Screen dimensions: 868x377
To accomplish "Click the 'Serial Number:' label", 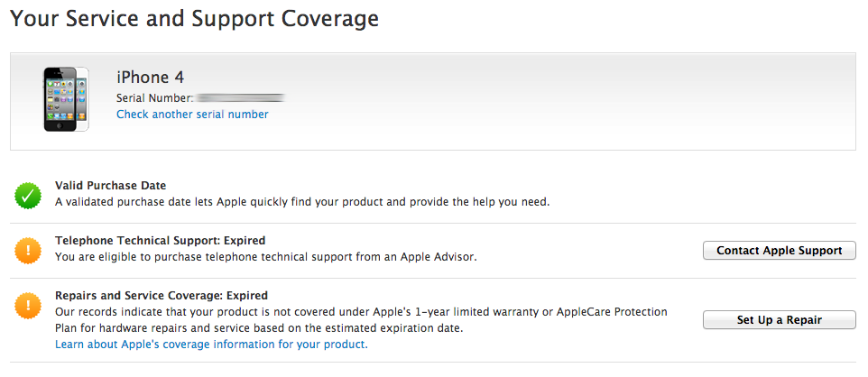I will coord(154,97).
